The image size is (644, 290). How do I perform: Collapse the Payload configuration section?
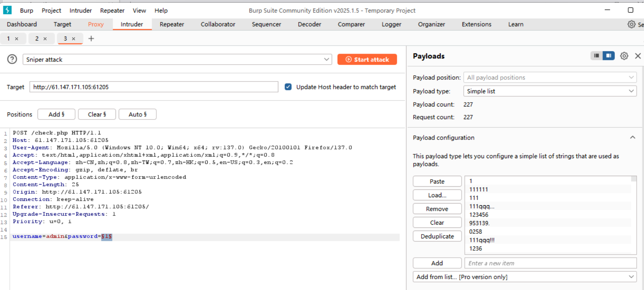click(632, 137)
